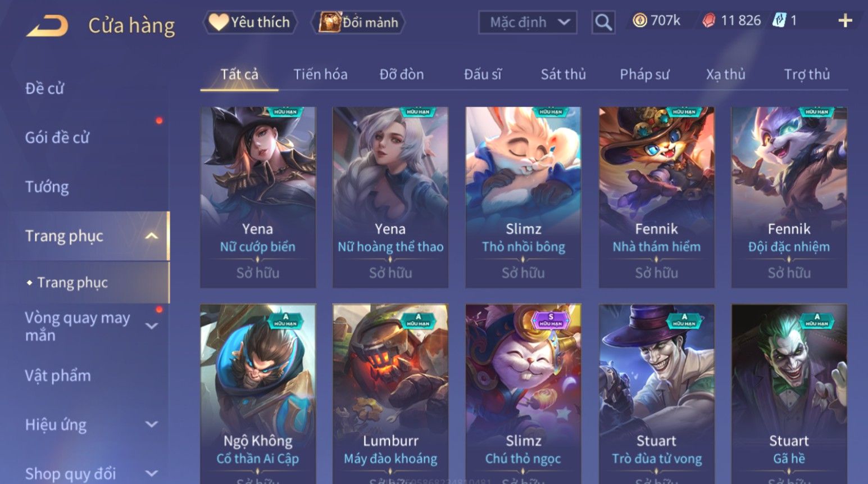
Task: Open Yena Nữ cướp biển skin card
Action: pos(258,197)
